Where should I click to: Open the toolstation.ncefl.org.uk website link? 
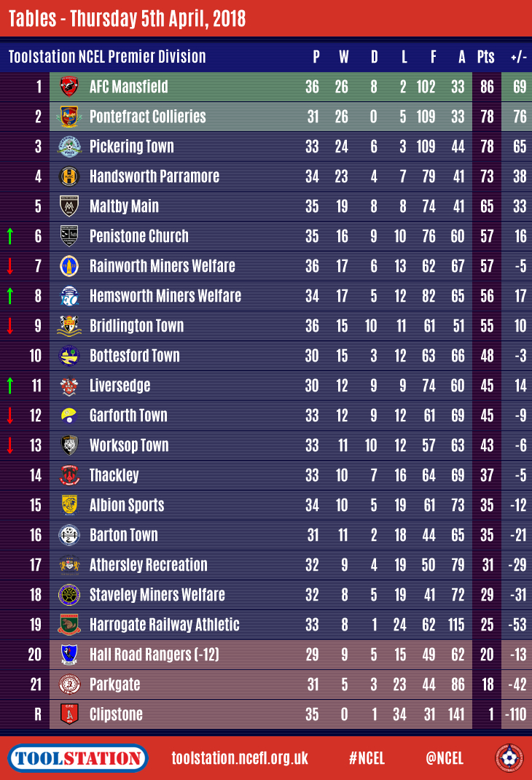[240, 758]
